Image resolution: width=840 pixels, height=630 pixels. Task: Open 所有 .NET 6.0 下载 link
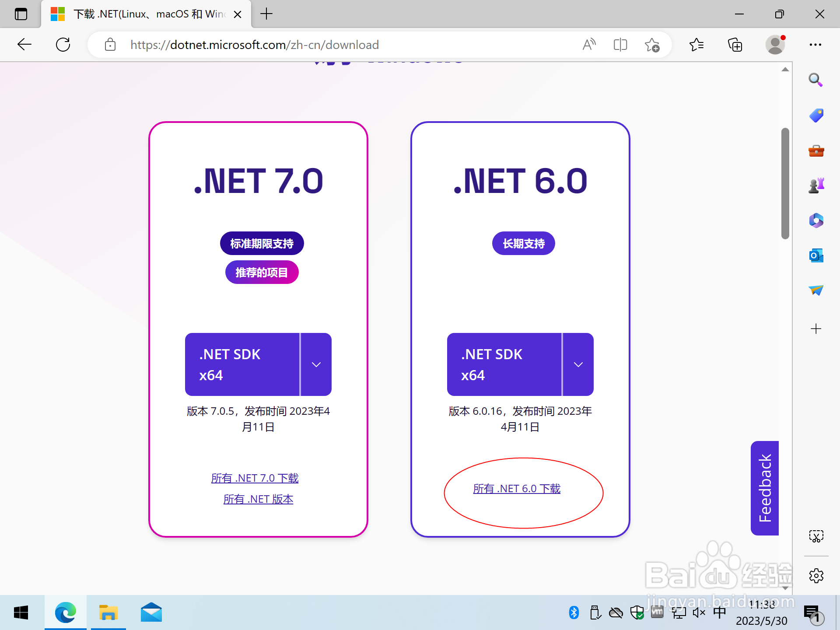pyautogui.click(x=517, y=489)
